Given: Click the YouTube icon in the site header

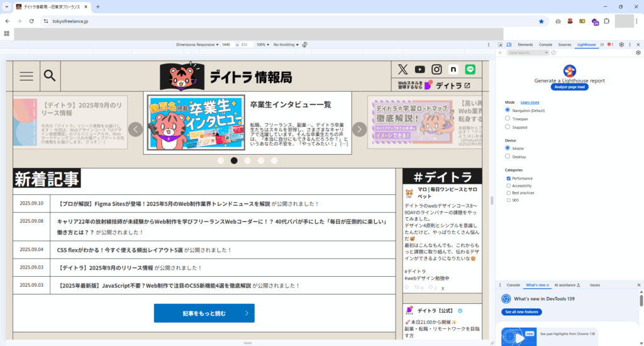Looking at the screenshot, I should click(x=419, y=69).
